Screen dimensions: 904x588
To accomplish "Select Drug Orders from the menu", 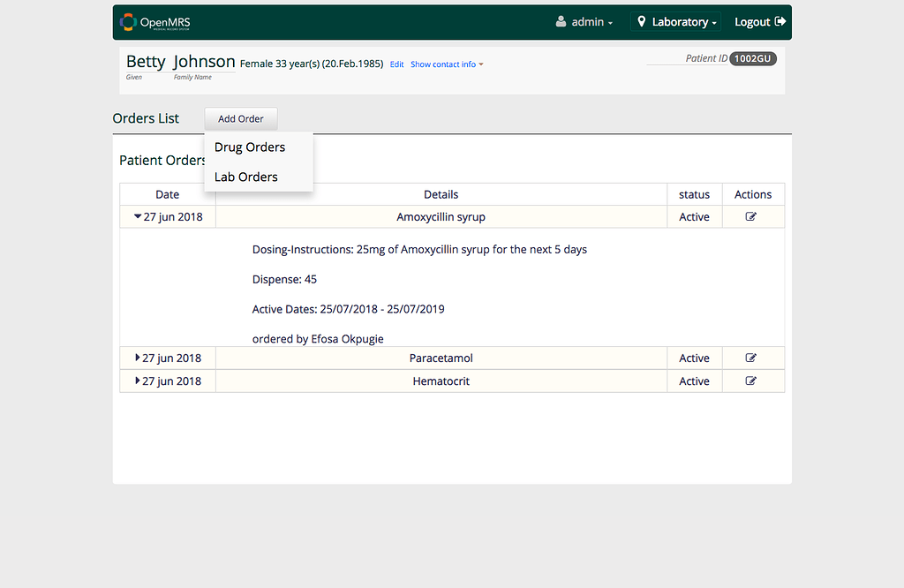I will tap(250, 147).
